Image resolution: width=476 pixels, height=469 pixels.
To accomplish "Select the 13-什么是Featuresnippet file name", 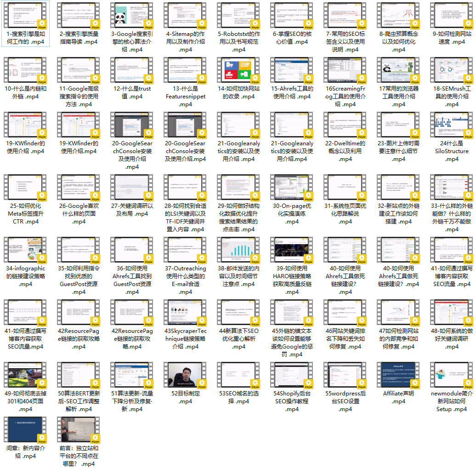I will pos(185,97).
